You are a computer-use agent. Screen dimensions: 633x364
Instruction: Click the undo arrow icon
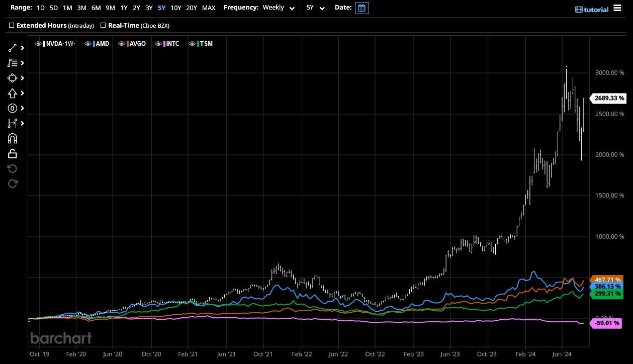[13, 168]
